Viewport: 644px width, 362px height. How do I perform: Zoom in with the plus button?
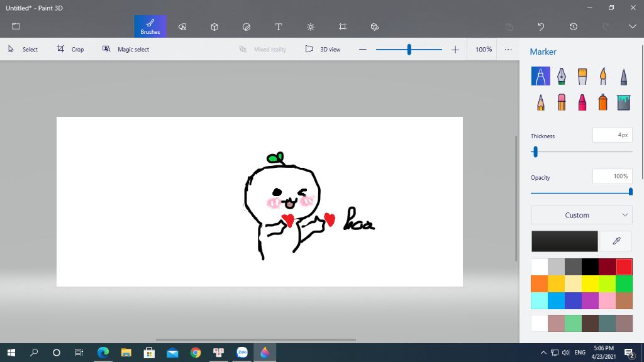455,50
